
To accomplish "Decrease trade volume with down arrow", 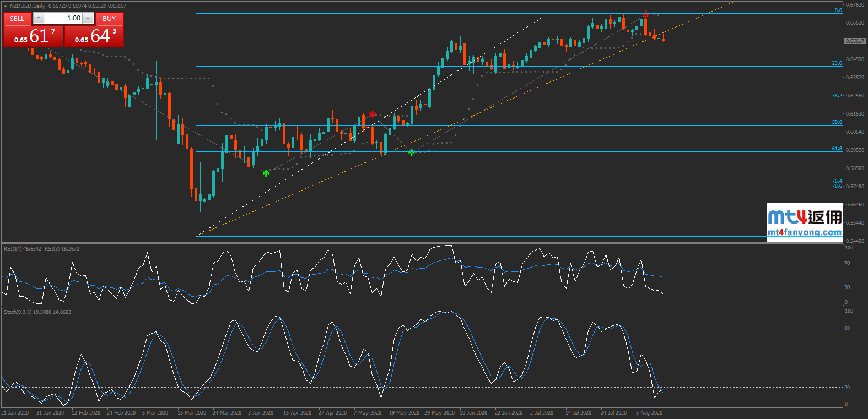I will [39, 19].
